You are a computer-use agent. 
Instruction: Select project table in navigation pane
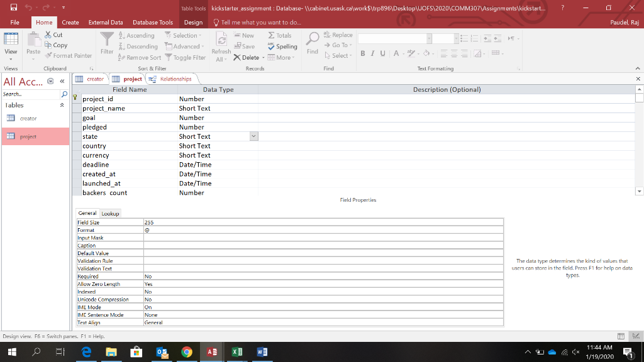click(x=35, y=136)
